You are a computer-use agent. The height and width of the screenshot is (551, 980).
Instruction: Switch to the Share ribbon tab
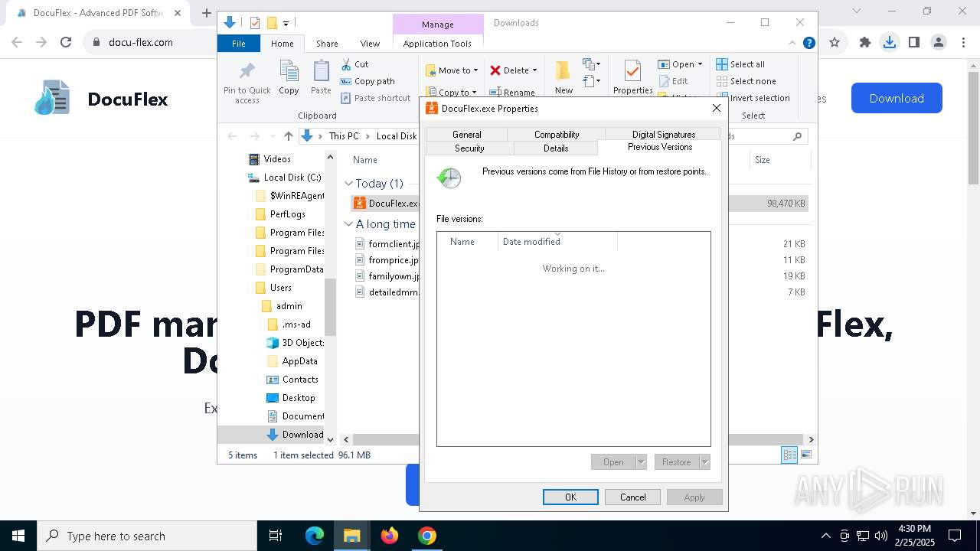327,44
